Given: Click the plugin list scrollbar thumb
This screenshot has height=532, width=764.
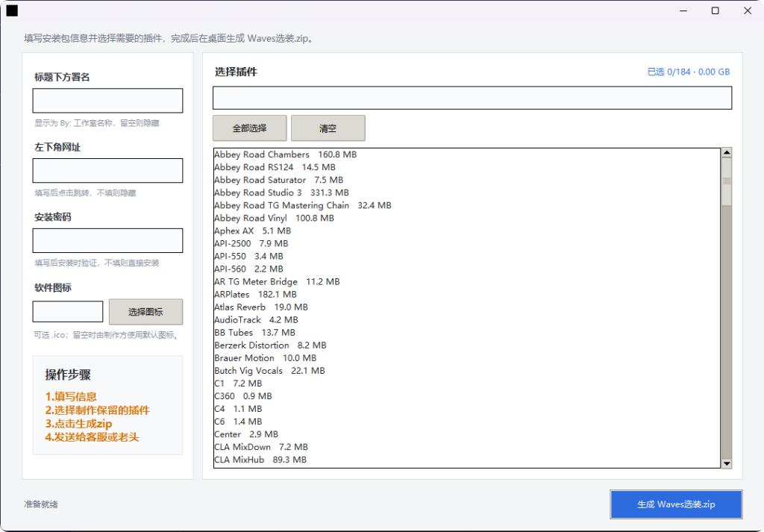Looking at the screenshot, I should point(727,181).
